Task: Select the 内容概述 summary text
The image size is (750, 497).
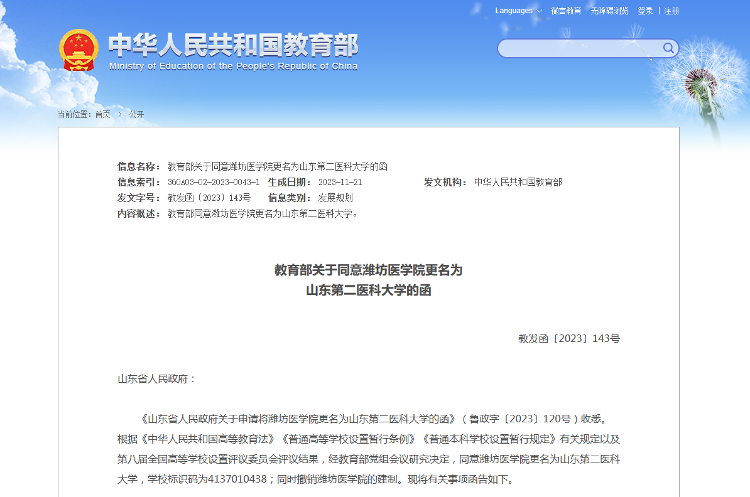Action: point(262,213)
